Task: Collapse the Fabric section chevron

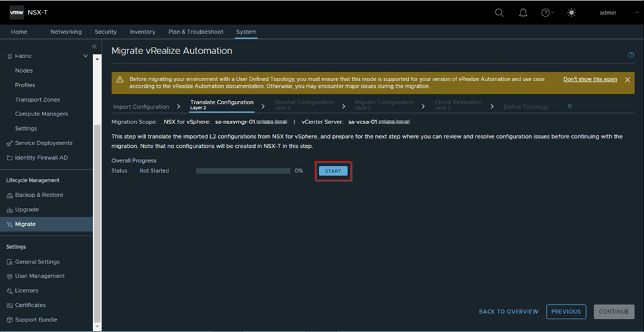Action: tap(85, 56)
